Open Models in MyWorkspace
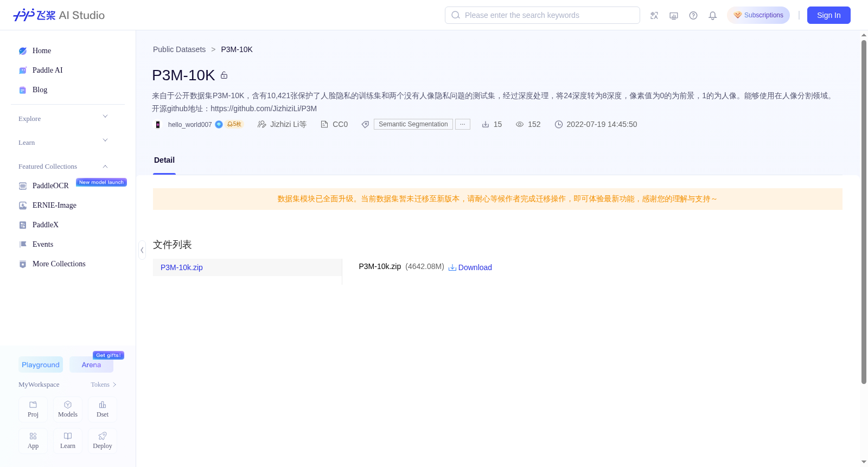 pyautogui.click(x=68, y=410)
